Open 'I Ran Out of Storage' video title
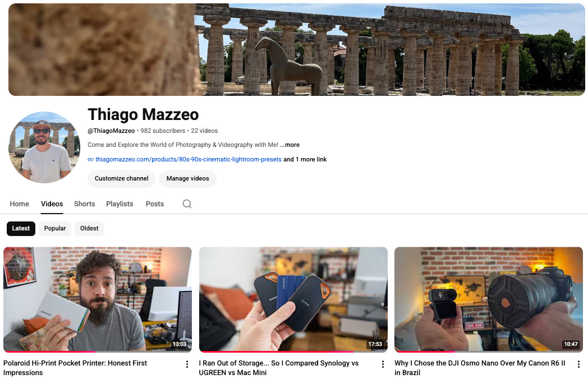This screenshot has width=588, height=379. pos(279,368)
